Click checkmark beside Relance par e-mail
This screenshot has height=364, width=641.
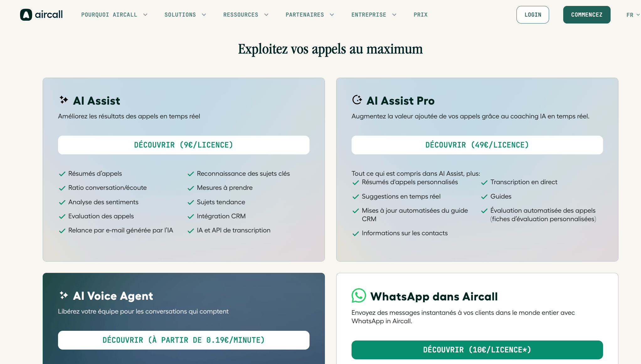click(x=62, y=231)
